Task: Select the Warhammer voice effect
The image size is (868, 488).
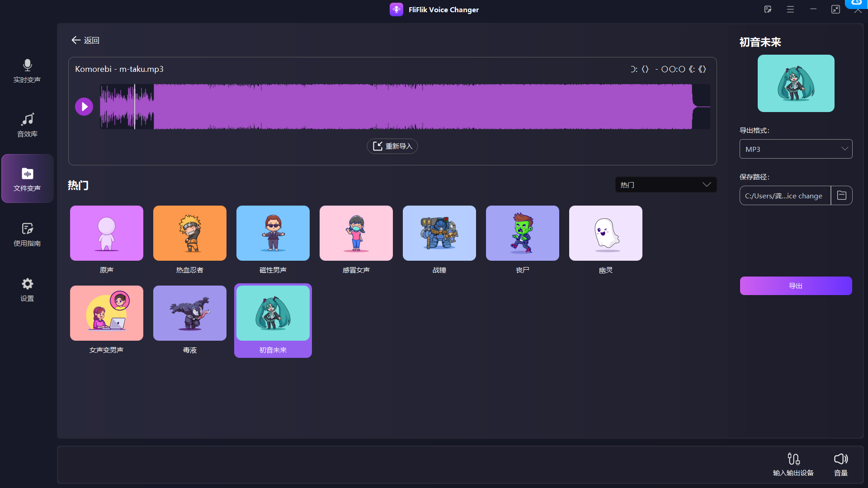Action: tap(439, 233)
